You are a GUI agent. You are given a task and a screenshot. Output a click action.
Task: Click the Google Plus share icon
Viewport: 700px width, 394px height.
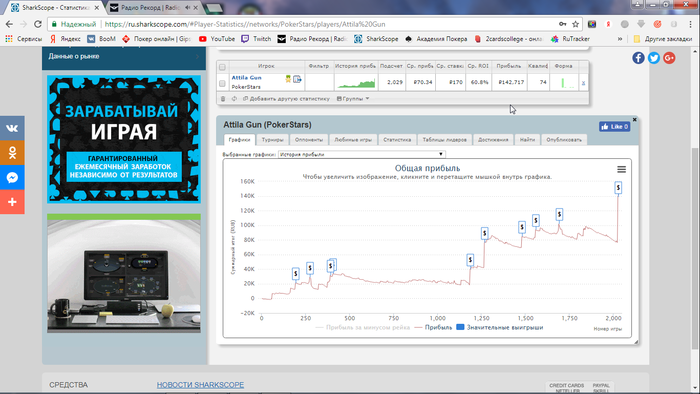click(x=669, y=58)
